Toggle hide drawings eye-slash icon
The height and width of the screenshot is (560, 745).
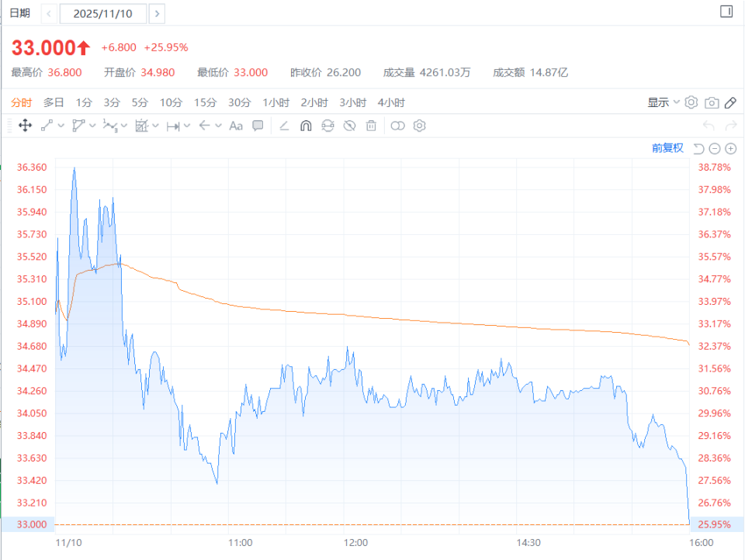click(x=349, y=126)
